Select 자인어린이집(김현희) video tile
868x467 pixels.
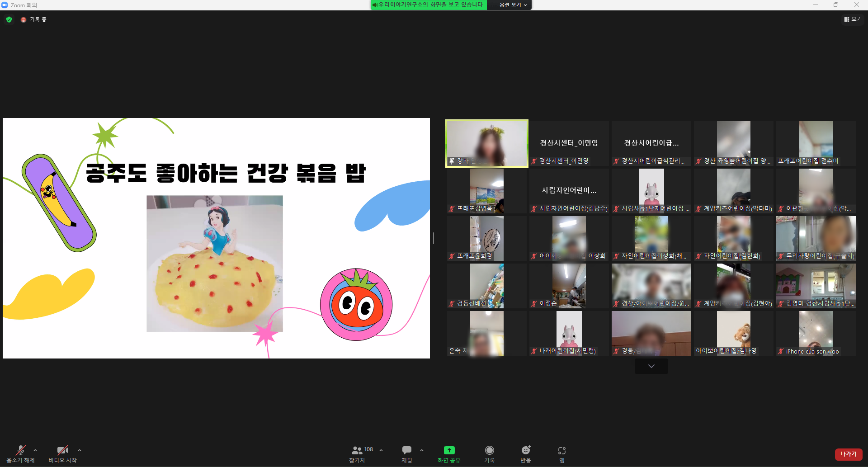point(734,238)
